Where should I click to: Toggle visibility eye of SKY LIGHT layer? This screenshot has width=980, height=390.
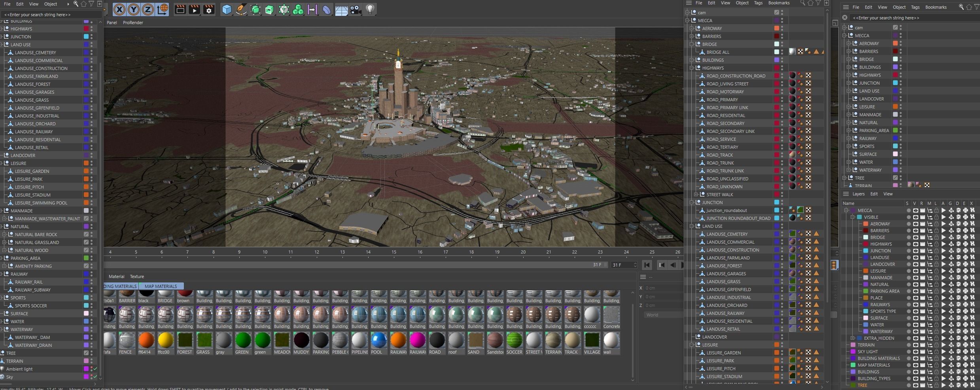[916, 352]
